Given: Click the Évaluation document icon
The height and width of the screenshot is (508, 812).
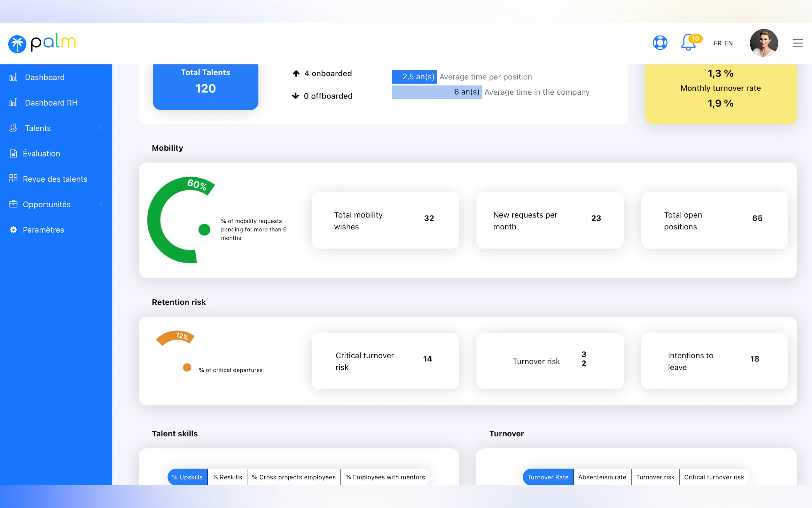Looking at the screenshot, I should pos(13,154).
